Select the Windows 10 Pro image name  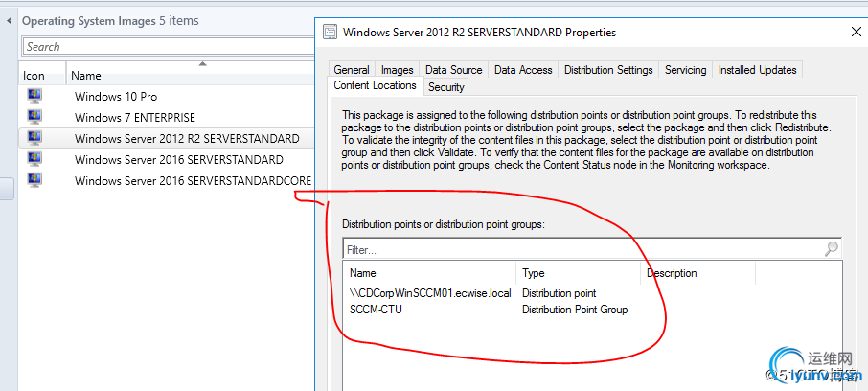(116, 97)
